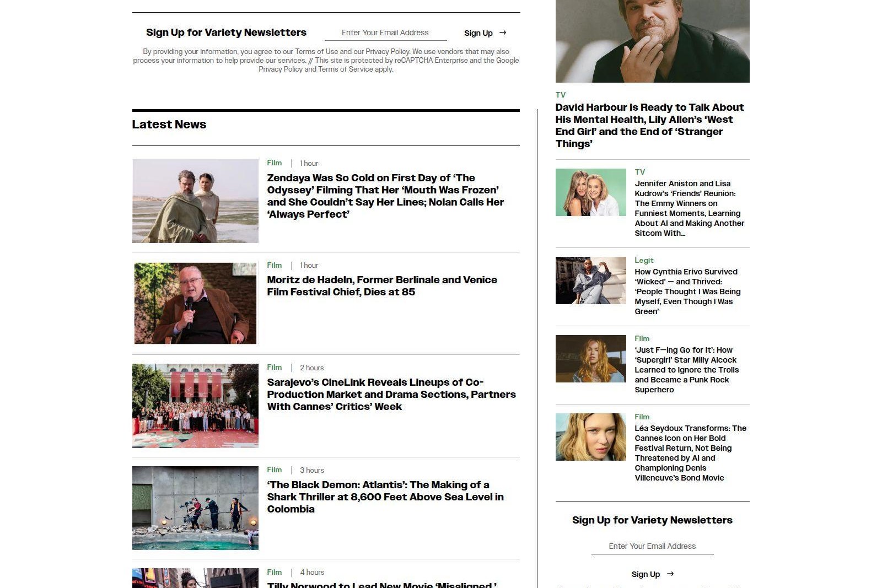Image resolution: width=882 pixels, height=588 pixels.
Task: Click the Cynthia Erivo thumbnail image
Action: 591,280
